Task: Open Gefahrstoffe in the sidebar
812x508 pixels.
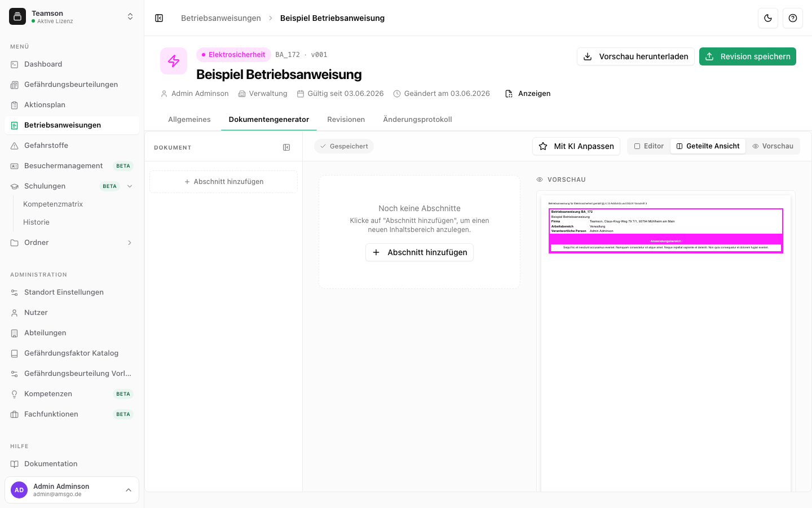Action: pyautogui.click(x=72, y=146)
